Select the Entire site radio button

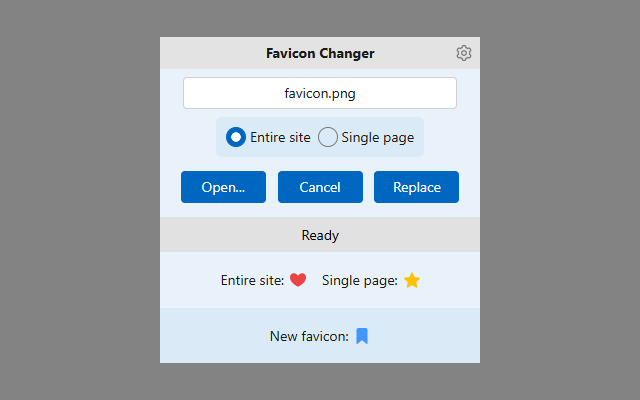coord(236,137)
